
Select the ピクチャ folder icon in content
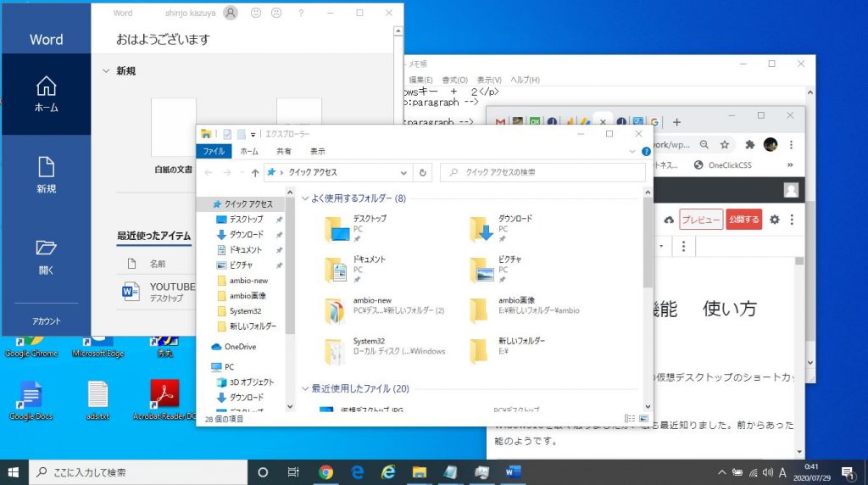(481, 270)
